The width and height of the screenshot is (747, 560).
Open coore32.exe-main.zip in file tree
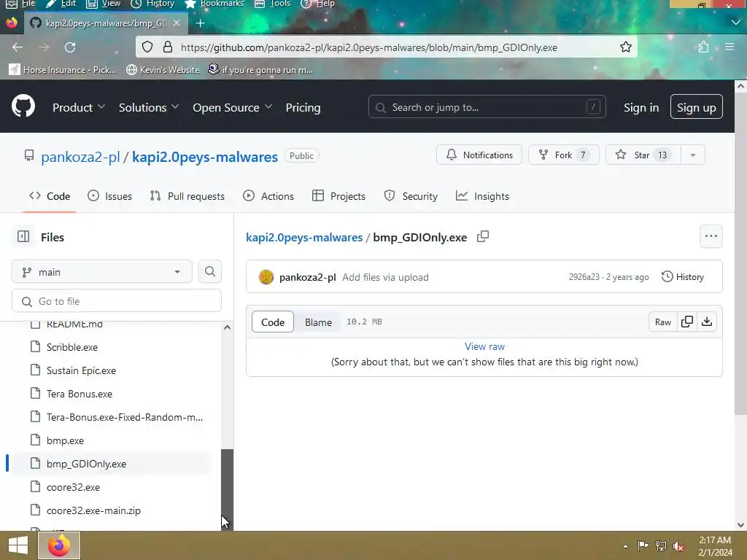(93, 510)
